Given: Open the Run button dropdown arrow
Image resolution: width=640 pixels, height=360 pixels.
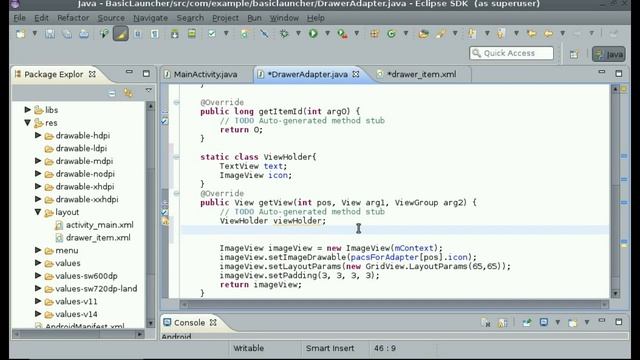Looking at the screenshot, I should [x=327, y=33].
